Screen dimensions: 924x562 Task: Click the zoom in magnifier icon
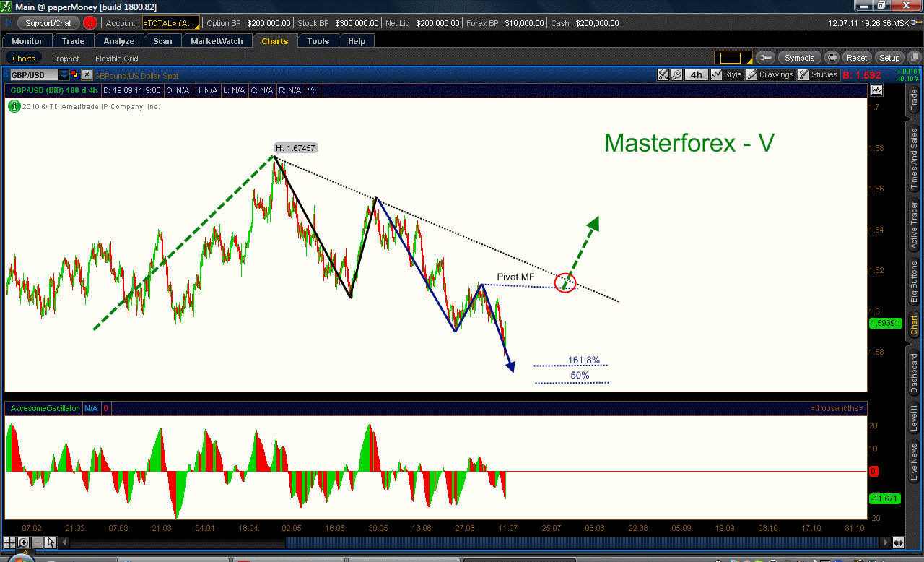click(x=23, y=542)
